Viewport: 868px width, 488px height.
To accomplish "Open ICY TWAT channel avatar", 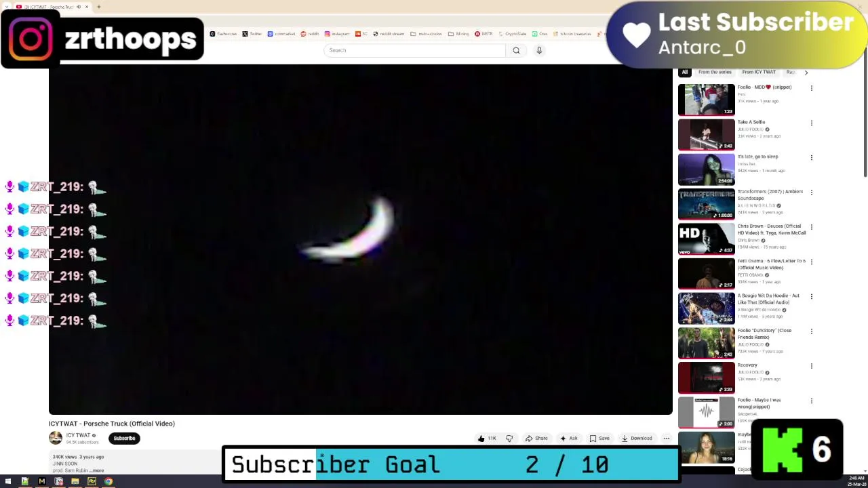I will (56, 438).
